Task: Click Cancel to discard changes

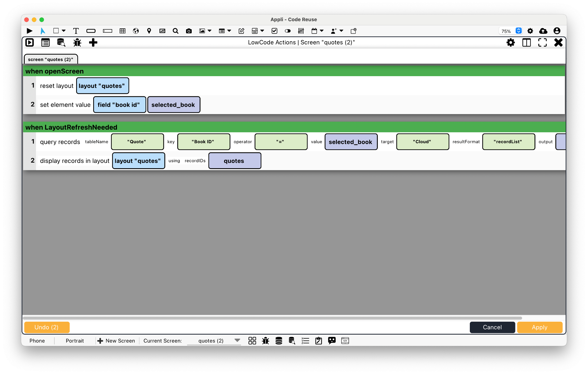Action: click(492, 327)
